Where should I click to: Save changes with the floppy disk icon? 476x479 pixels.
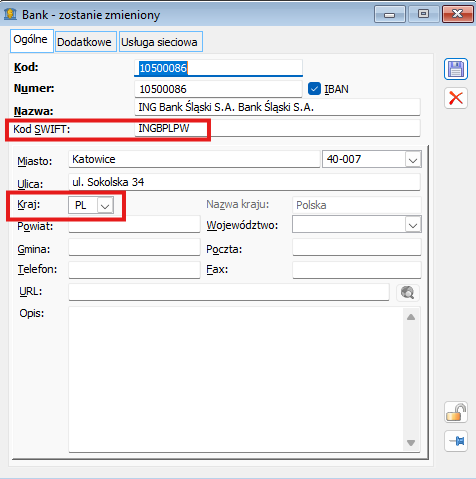tap(456, 69)
